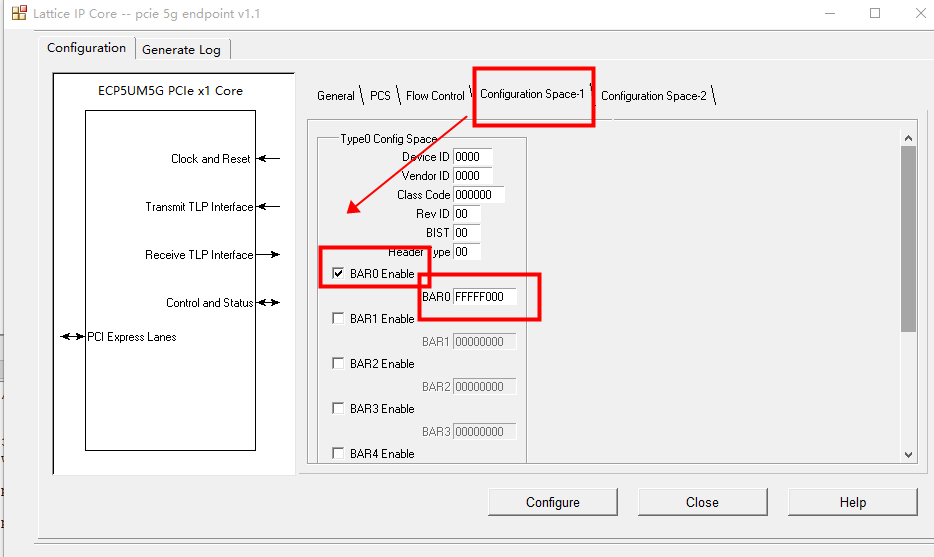Click the ECP5UM5G PCIe x1 Core title
934x557 pixels.
coord(170,91)
